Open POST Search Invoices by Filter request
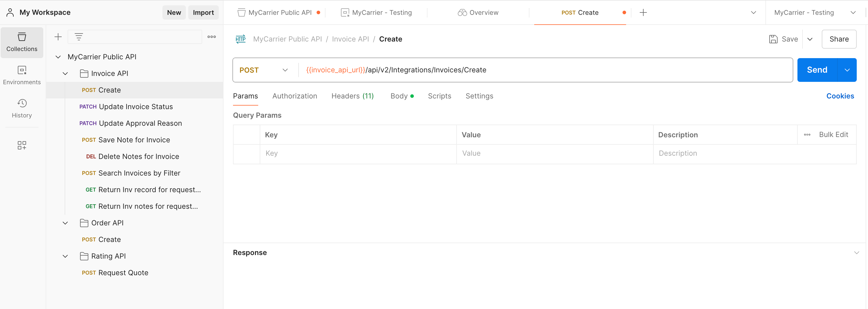 (135, 173)
